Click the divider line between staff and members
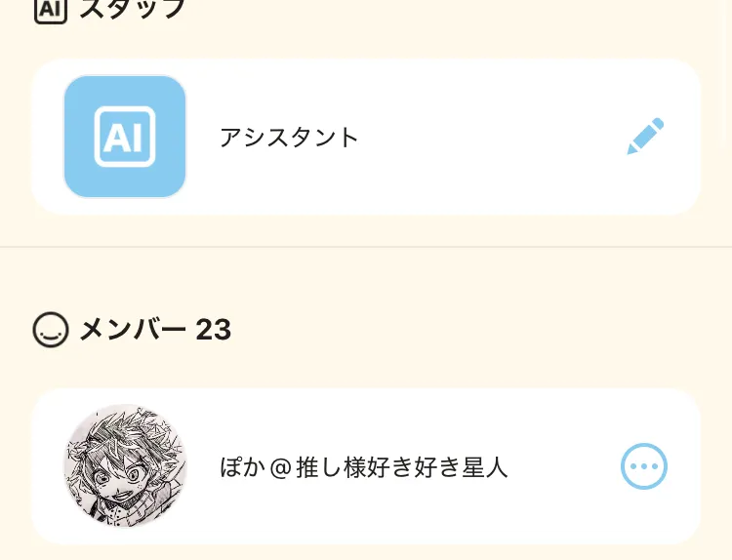The height and width of the screenshot is (560, 732). [366, 246]
